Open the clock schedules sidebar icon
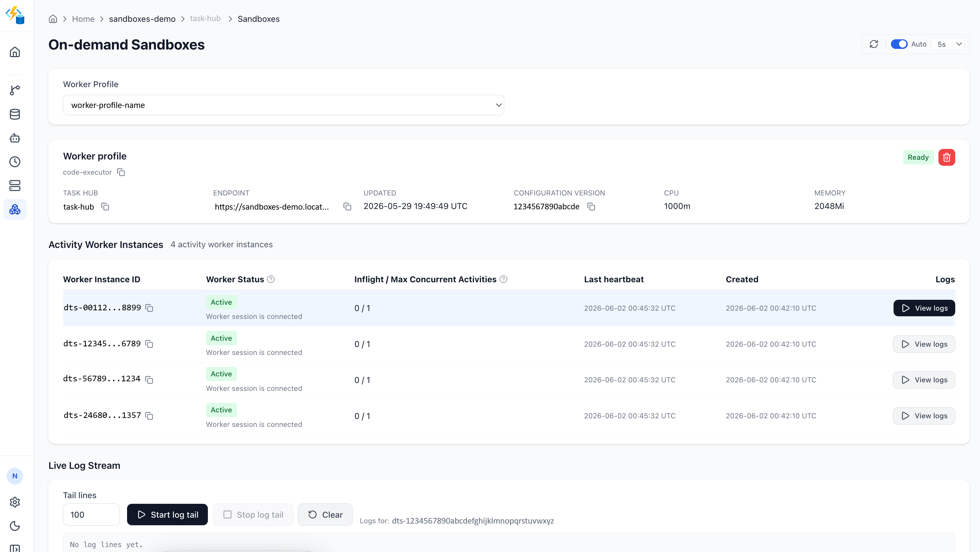 click(x=15, y=162)
